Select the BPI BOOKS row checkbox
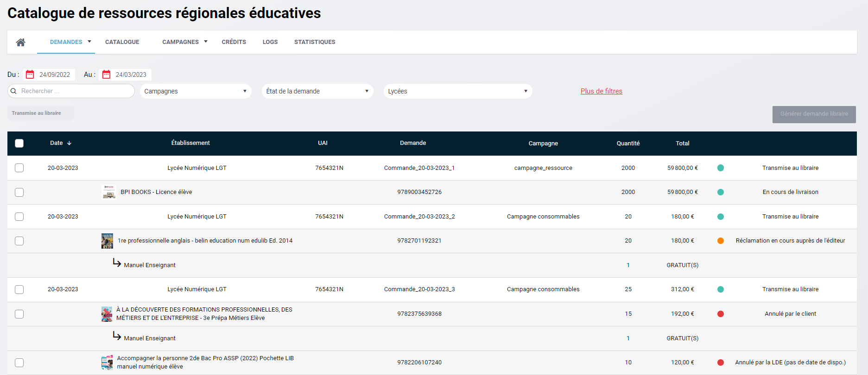 [x=19, y=192]
